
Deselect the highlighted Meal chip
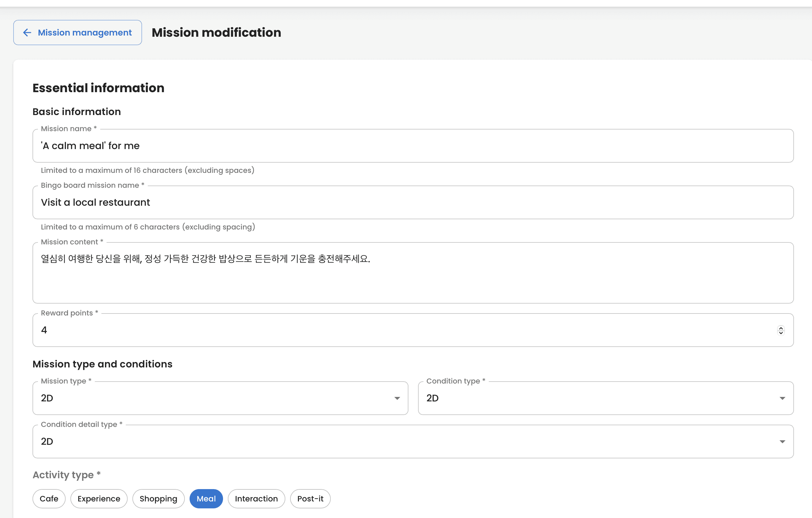pyautogui.click(x=206, y=498)
